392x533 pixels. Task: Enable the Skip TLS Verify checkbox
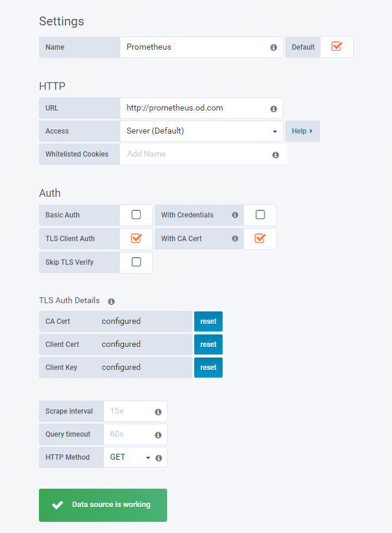point(136,262)
